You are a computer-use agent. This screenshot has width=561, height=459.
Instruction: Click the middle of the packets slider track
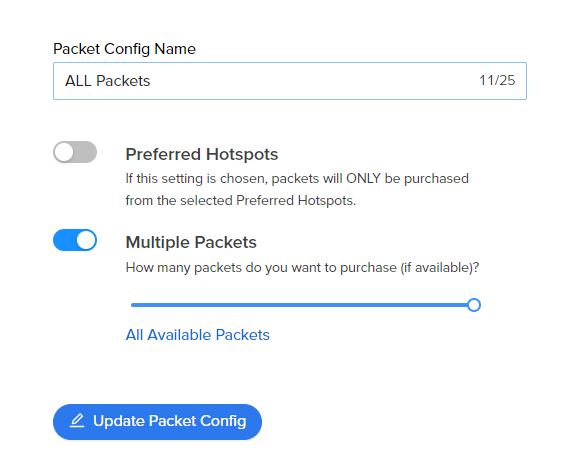302,305
